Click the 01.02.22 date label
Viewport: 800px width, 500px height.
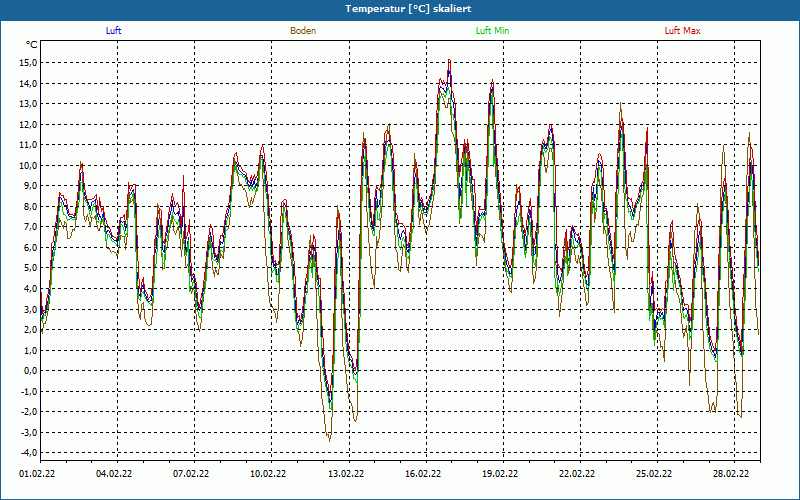37,474
